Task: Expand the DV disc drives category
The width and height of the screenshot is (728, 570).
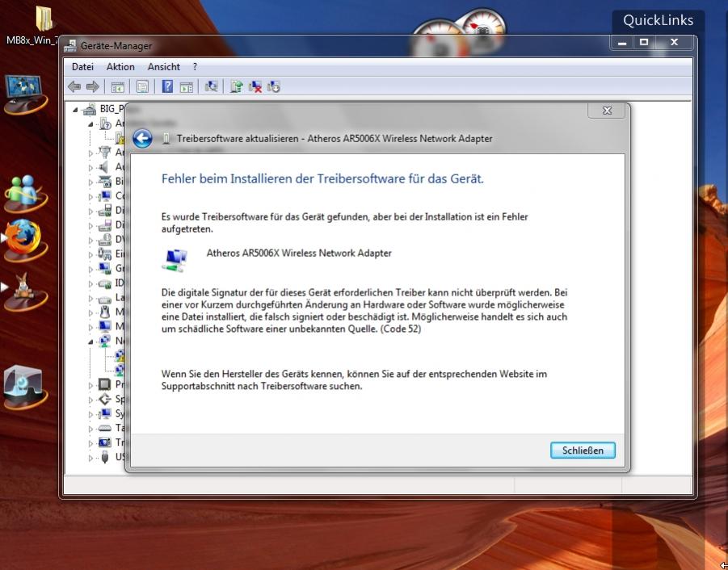Action: [x=90, y=241]
